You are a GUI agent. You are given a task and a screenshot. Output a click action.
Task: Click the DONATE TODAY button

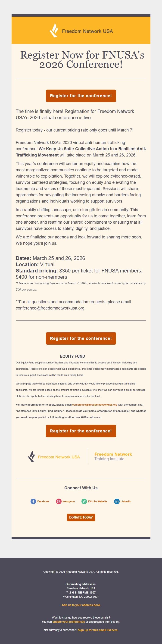point(81,517)
